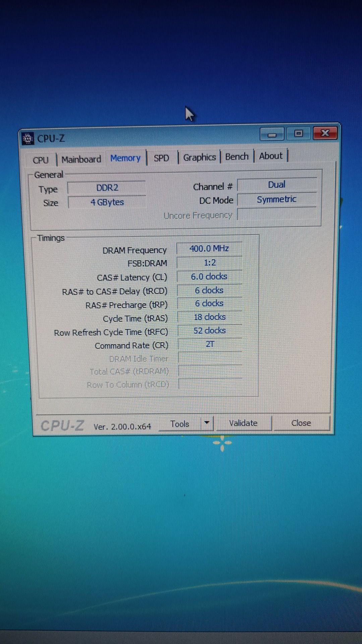Click the 2T Command Rate value
Viewport: 362px width, 644px height.
tap(210, 344)
